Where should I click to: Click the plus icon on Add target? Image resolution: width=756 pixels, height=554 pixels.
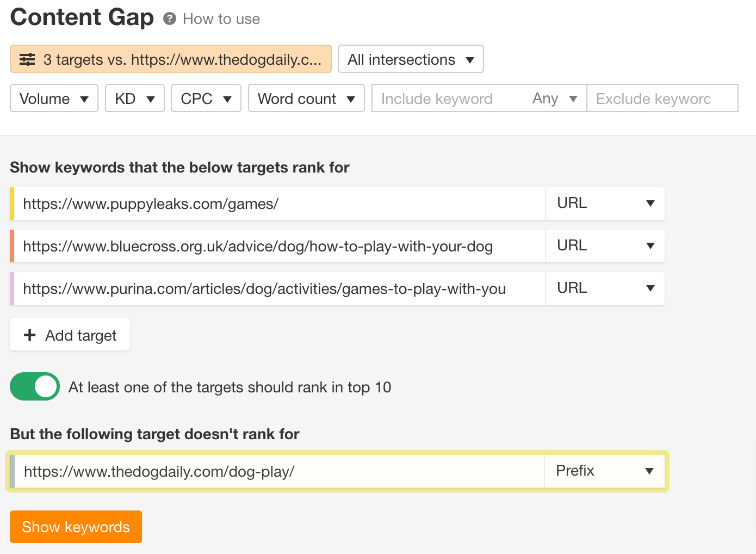click(x=30, y=335)
